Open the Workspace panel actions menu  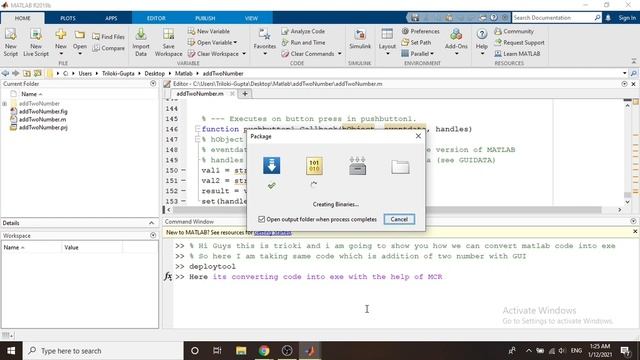153,235
